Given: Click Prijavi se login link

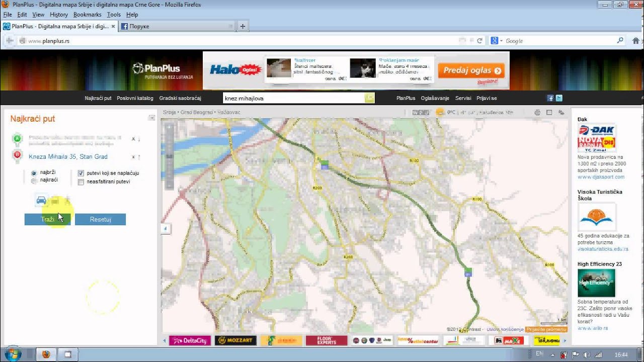Looking at the screenshot, I should (x=487, y=98).
